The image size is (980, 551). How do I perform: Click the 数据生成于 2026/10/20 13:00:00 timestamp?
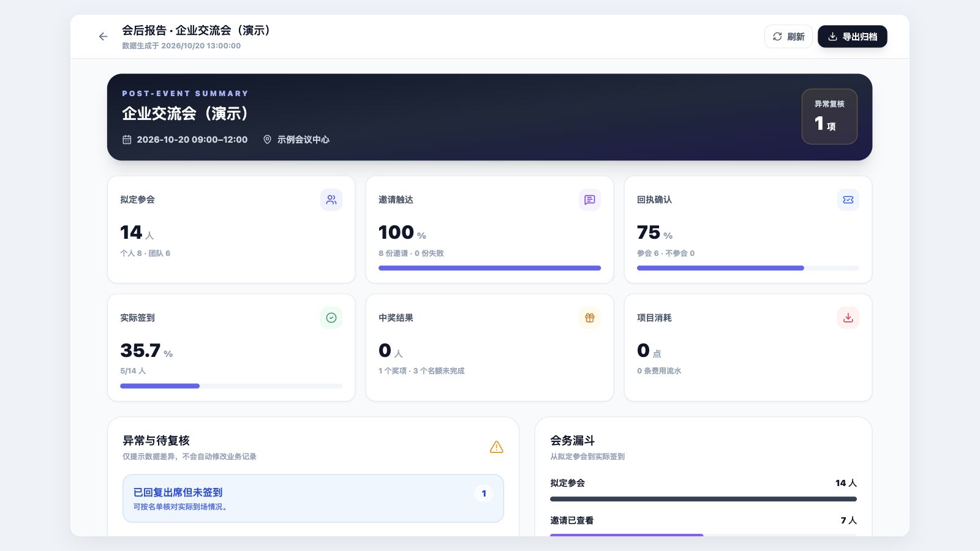[x=181, y=46]
